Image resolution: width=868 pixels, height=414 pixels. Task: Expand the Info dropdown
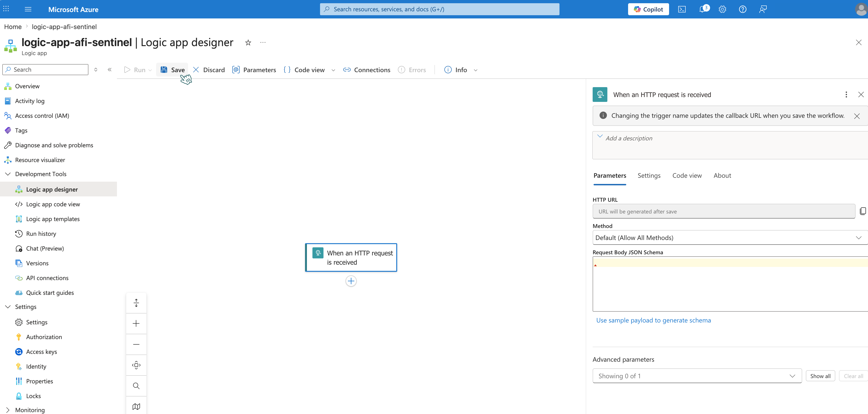point(475,70)
